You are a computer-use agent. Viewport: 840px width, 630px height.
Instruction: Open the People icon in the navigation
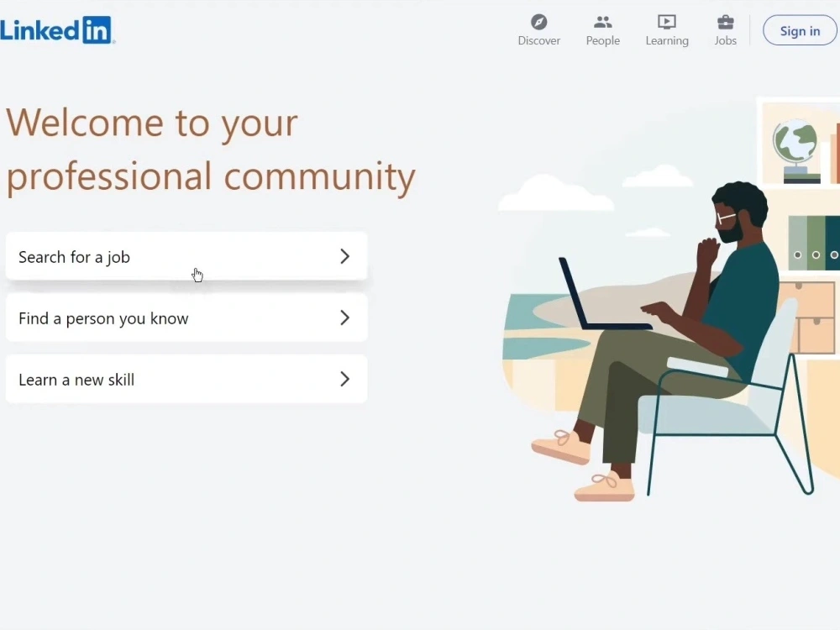[x=602, y=22]
